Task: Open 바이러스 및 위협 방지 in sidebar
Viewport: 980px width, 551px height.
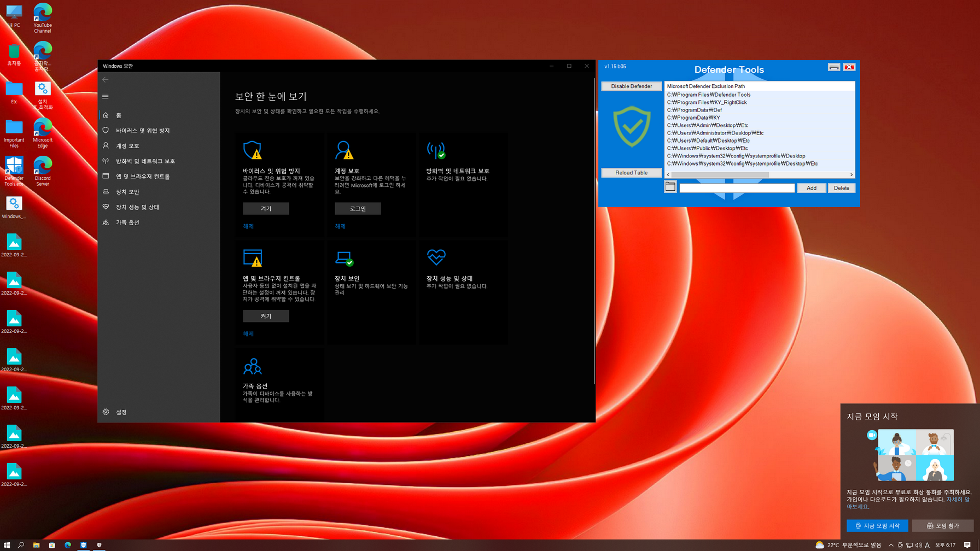Action: [159, 131]
